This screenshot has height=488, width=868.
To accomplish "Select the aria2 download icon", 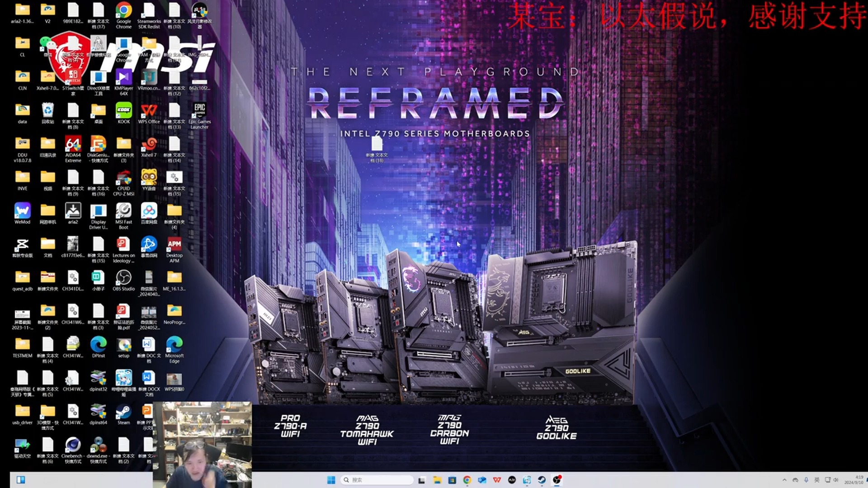I will pos(73,213).
